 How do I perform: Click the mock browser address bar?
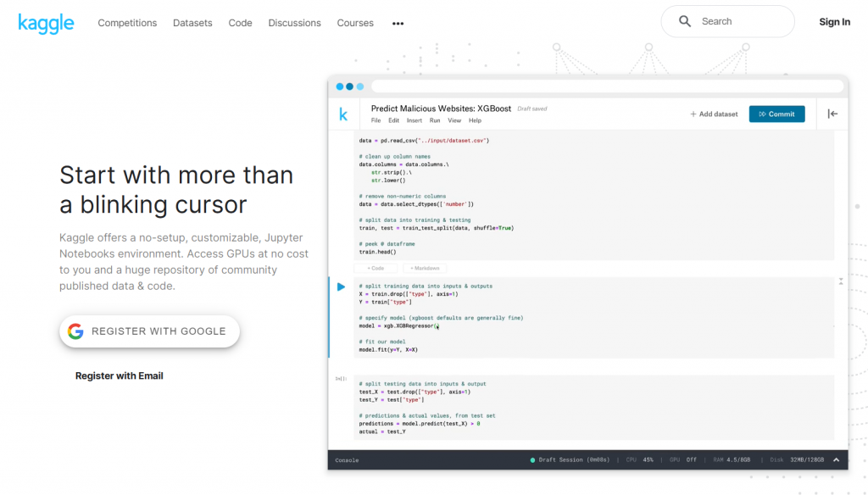(607, 86)
